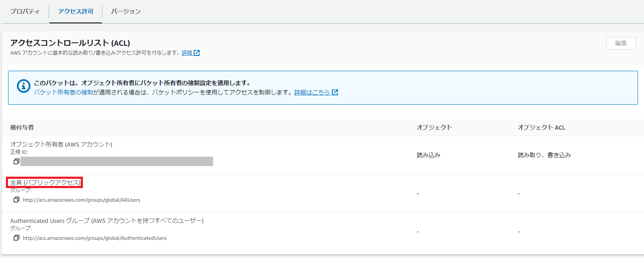Image resolution: width=644 pixels, height=258 pixels.
Task: Click Authenticated Users グループ label
Action: coord(107,220)
